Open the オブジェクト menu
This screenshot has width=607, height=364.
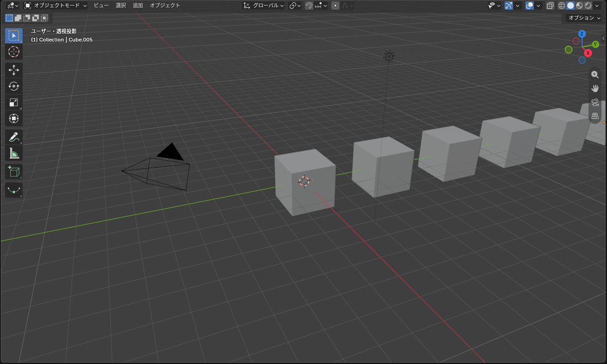(x=165, y=6)
